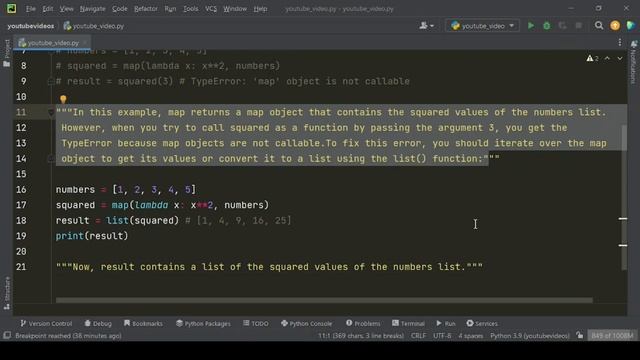Screen dimensions: 640x360
Task: Click the caret position 11:1 status entry
Action: 361,336
